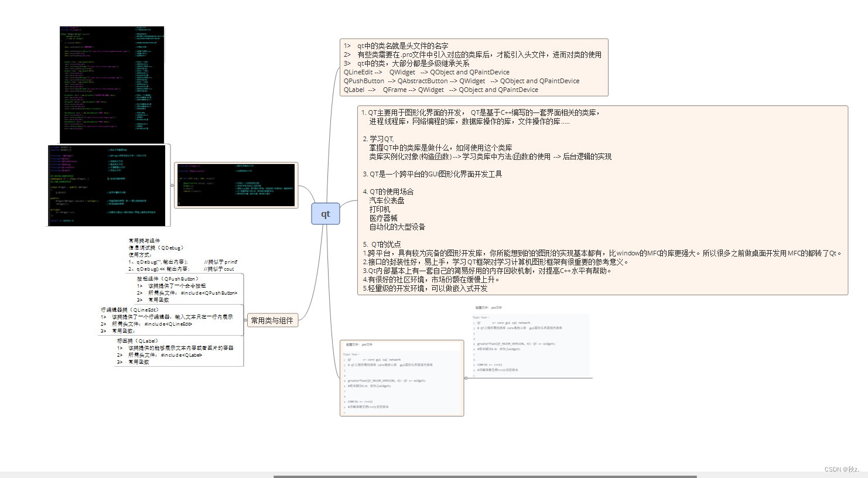The image size is (868, 478).
Task: Click the advantage line starting '1.跨平台'
Action: [x=603, y=253]
